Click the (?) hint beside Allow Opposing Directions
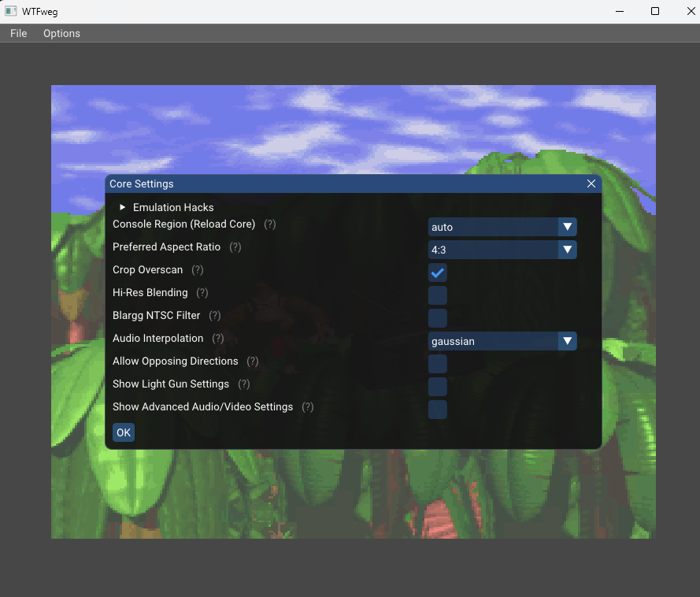 click(253, 362)
